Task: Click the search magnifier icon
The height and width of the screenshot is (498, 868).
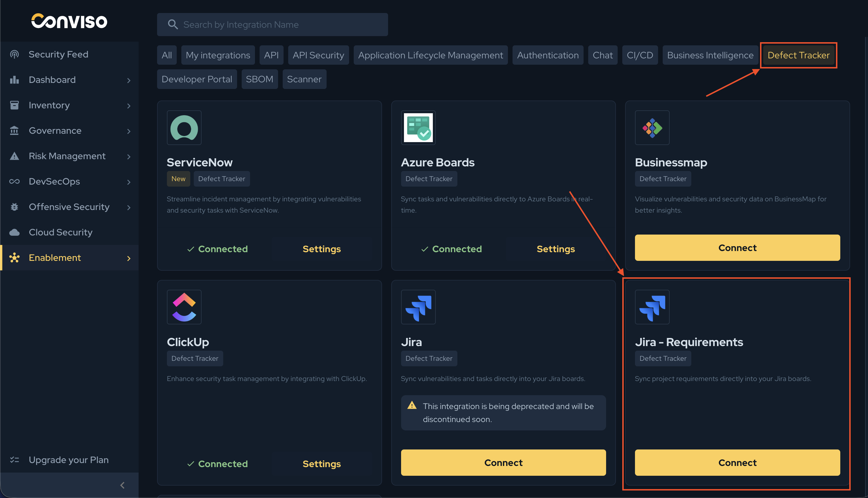Action: tap(173, 25)
